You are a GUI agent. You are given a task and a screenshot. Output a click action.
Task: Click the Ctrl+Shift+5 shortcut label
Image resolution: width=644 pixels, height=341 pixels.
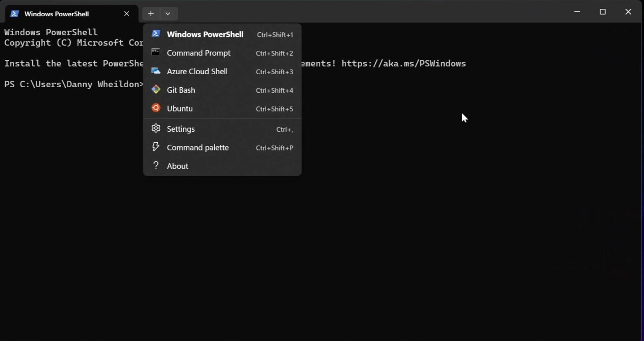tap(275, 109)
